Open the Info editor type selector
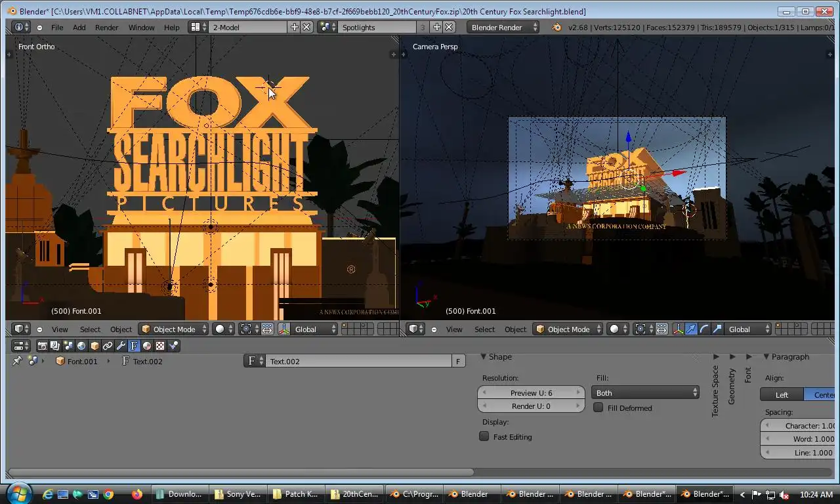The width and height of the screenshot is (840, 504). (21, 27)
